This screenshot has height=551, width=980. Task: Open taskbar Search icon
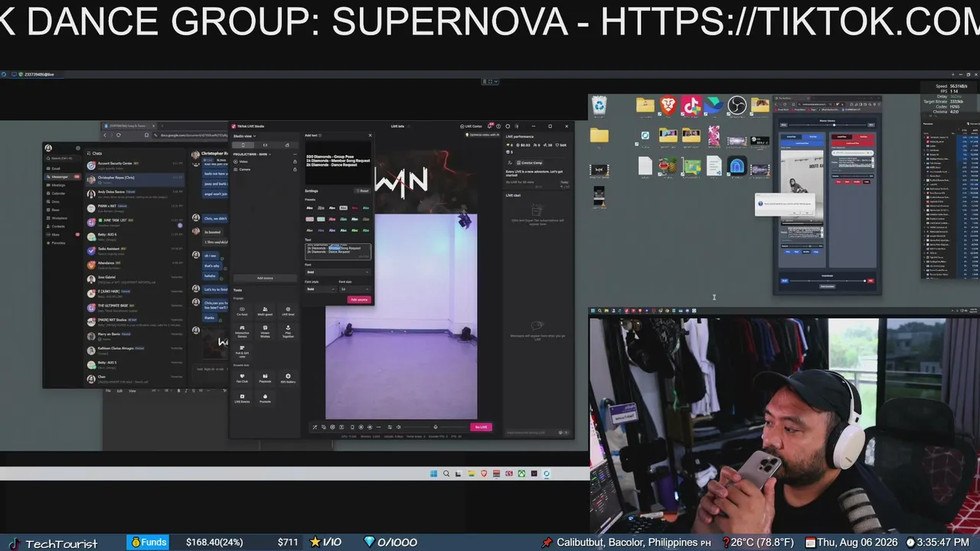[446, 474]
